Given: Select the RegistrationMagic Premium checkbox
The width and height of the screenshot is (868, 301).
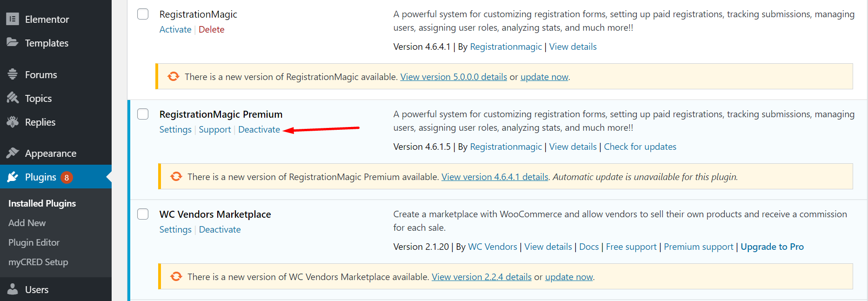Looking at the screenshot, I should point(143,114).
